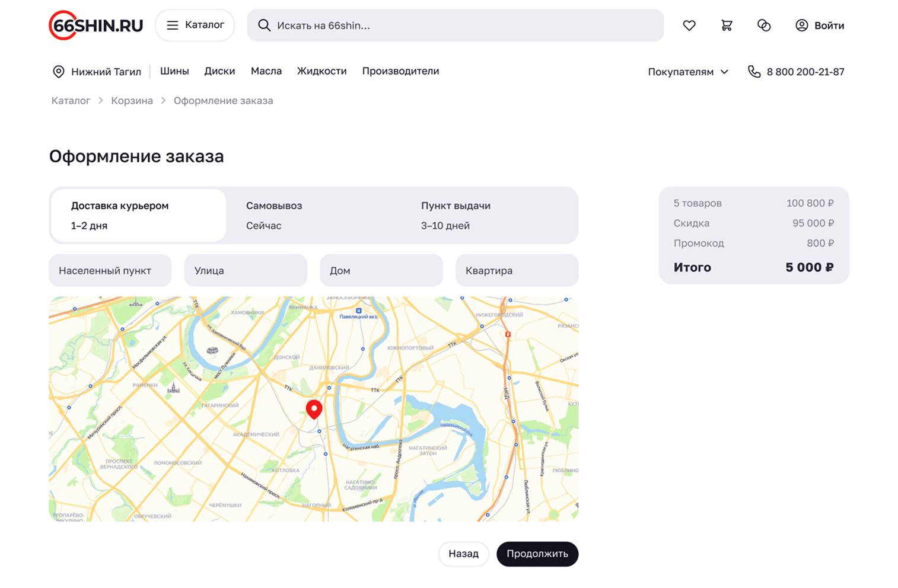This screenshot has height=588, width=898.
Task: Open the Шины menu item
Action: [x=174, y=71]
